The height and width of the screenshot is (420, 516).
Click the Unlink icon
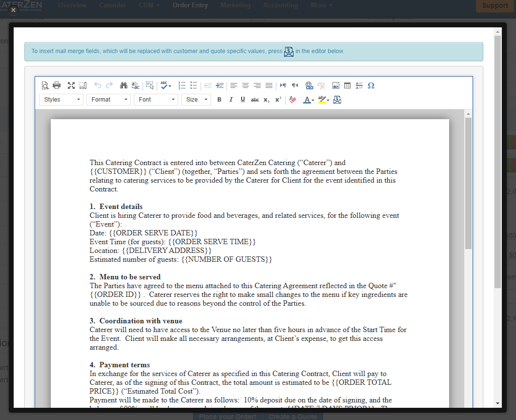pos(321,85)
